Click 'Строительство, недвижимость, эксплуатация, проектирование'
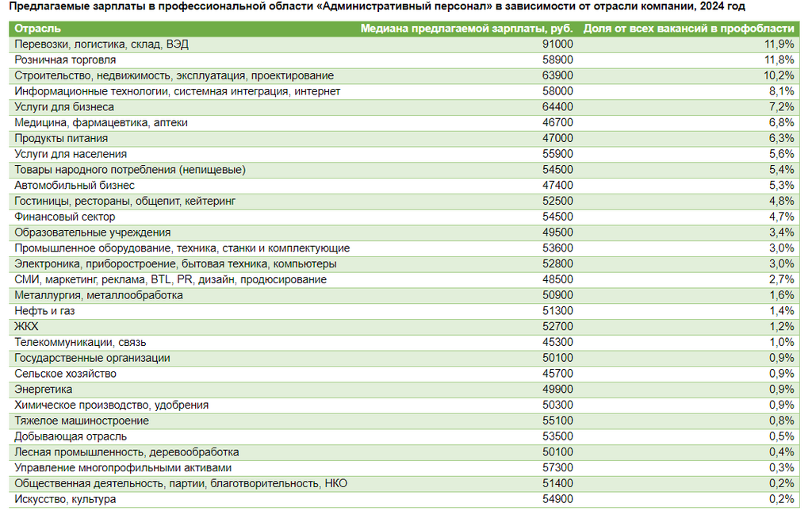The height and width of the screenshot is (511, 812). tap(174, 75)
